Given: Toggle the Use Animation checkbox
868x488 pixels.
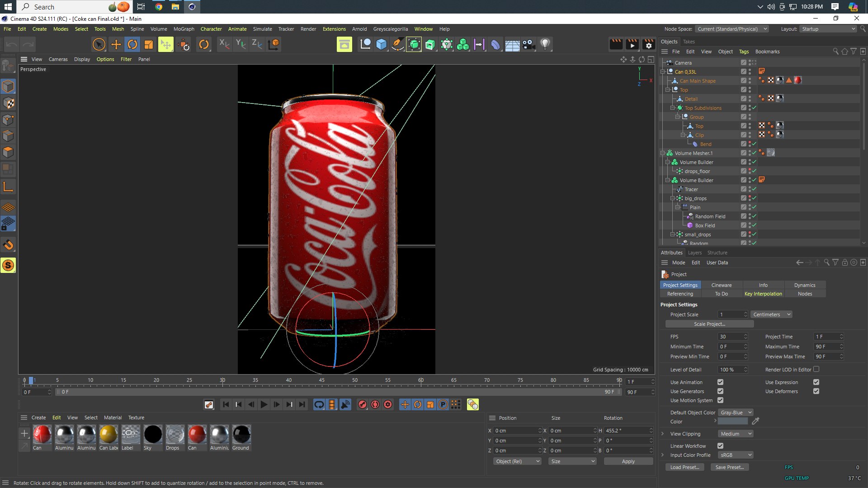Looking at the screenshot, I should tap(720, 382).
